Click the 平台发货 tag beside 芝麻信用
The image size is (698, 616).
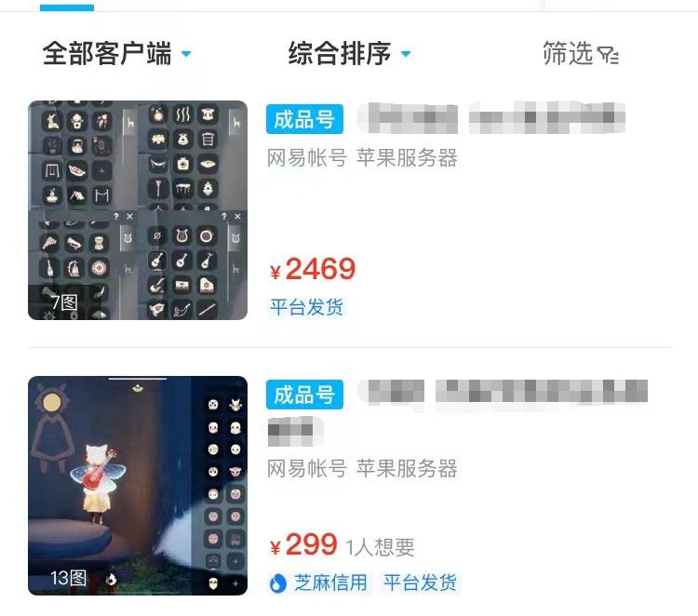[x=421, y=583]
